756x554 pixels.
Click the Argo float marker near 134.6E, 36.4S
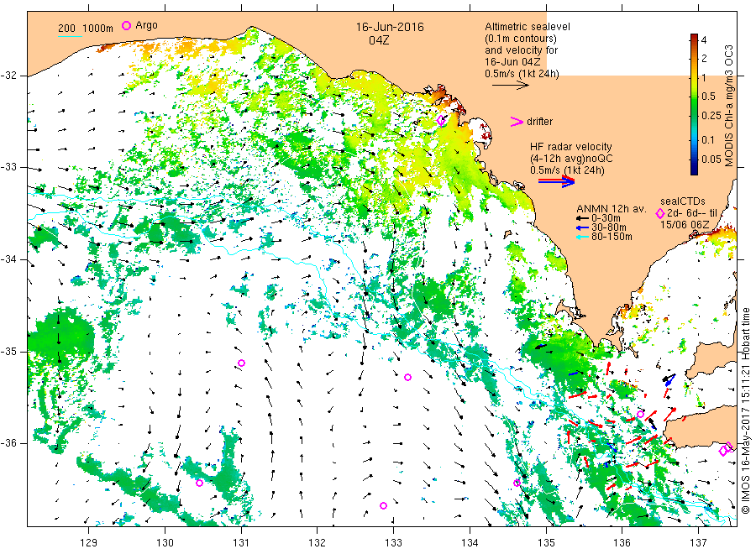[517, 483]
